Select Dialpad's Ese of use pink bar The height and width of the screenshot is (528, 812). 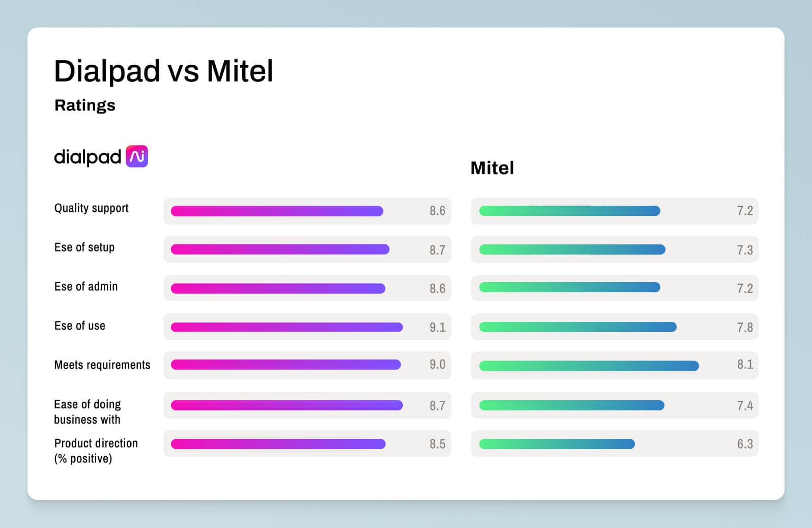point(286,327)
